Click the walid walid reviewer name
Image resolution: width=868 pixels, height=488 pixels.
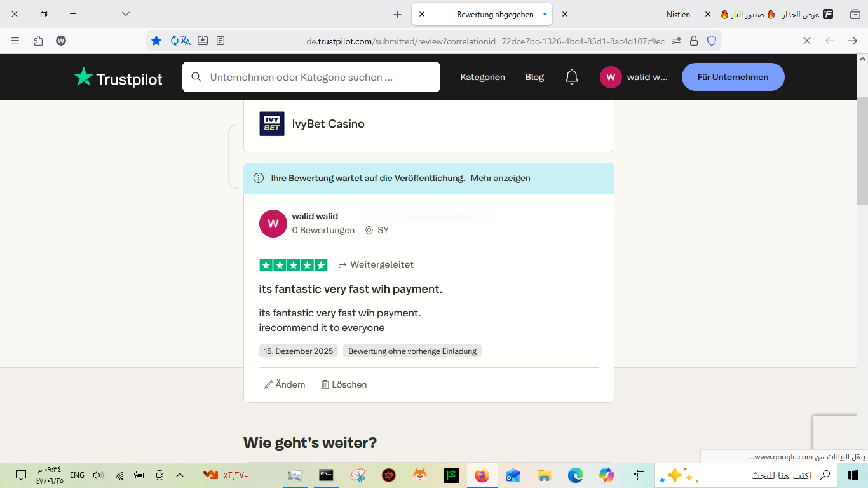[315, 216]
